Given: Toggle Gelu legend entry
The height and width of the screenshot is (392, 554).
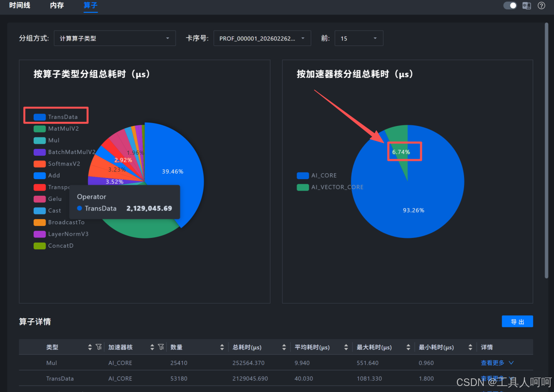Looking at the screenshot, I should click(x=48, y=199).
